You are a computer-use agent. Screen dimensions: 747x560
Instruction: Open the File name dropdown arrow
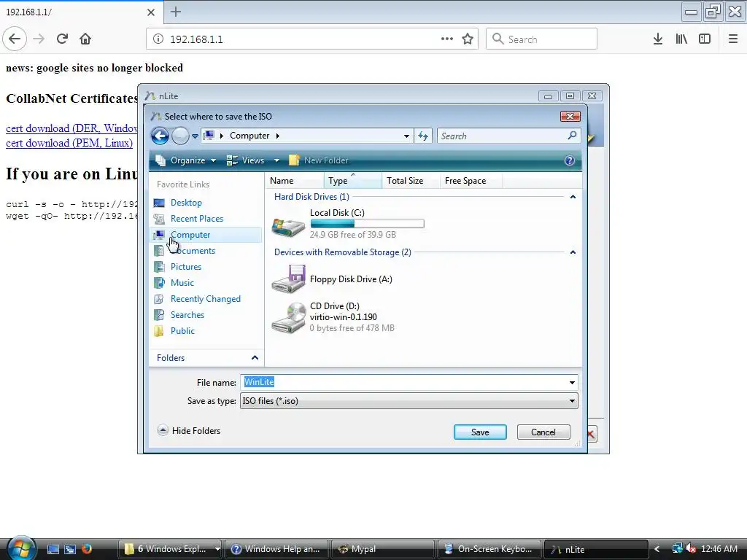point(572,382)
